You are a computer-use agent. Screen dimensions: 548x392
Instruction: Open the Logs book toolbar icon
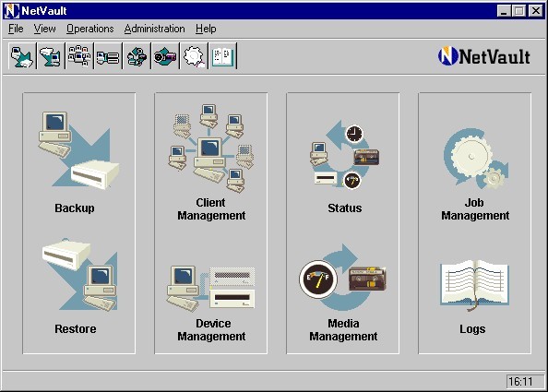(223, 56)
